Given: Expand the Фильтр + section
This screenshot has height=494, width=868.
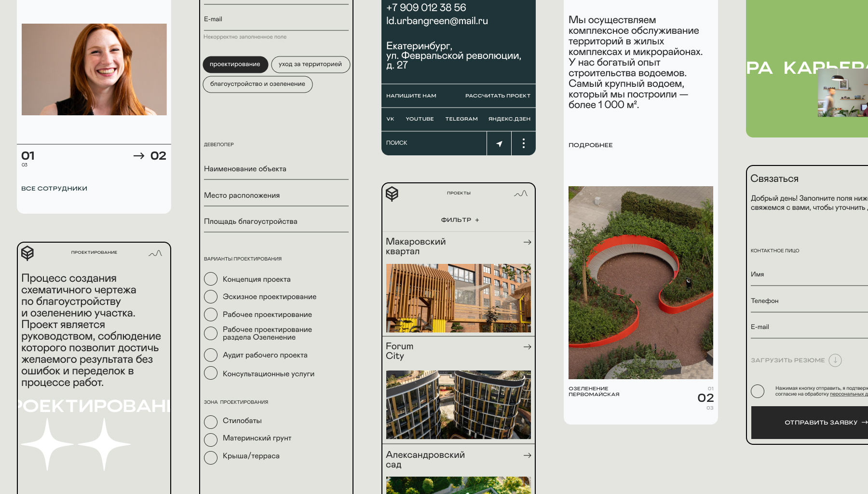Looking at the screenshot, I should pyautogui.click(x=460, y=220).
